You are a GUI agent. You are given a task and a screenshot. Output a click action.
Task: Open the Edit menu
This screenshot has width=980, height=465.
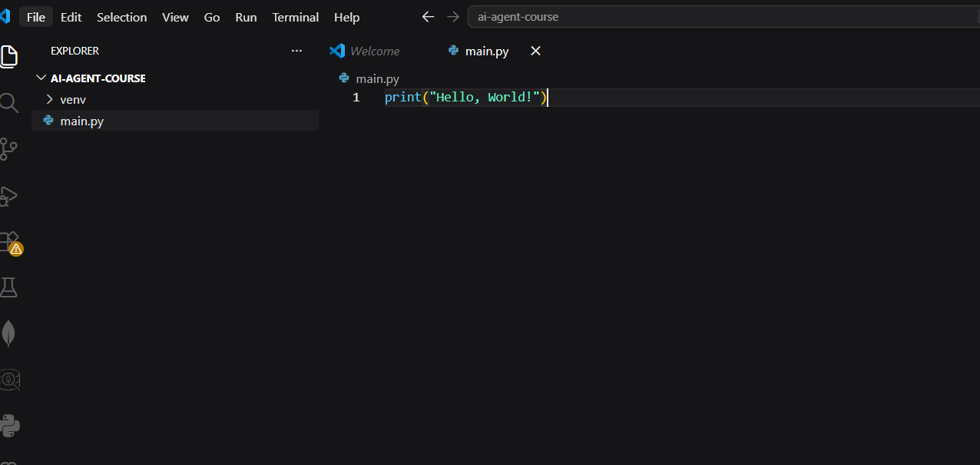pos(71,17)
